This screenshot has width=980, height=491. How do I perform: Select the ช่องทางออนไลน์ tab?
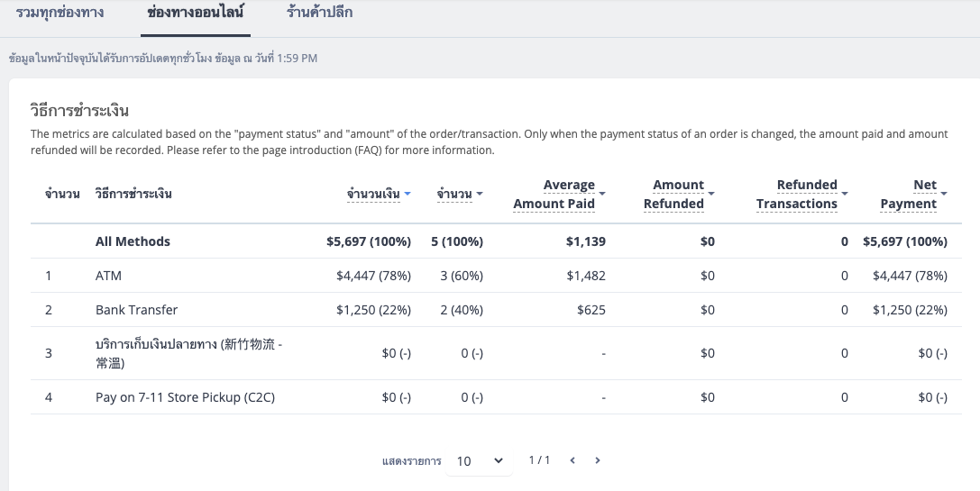[x=196, y=13]
